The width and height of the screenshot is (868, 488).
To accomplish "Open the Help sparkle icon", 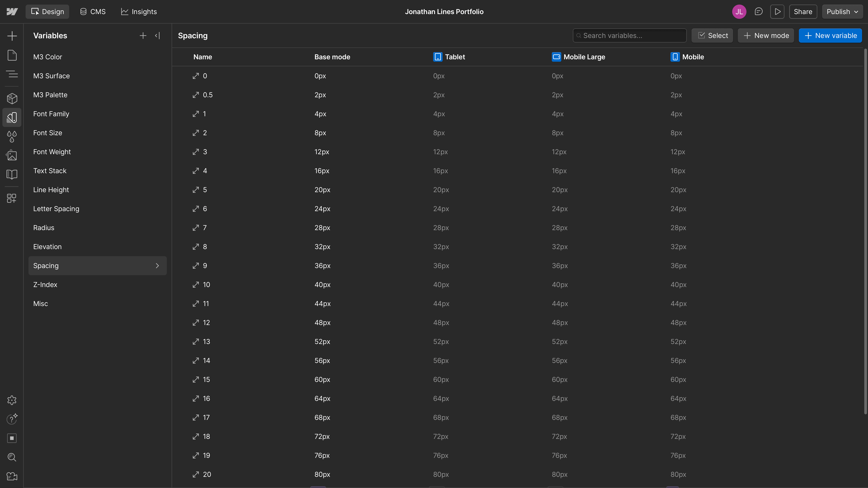I will pyautogui.click(x=12, y=419).
